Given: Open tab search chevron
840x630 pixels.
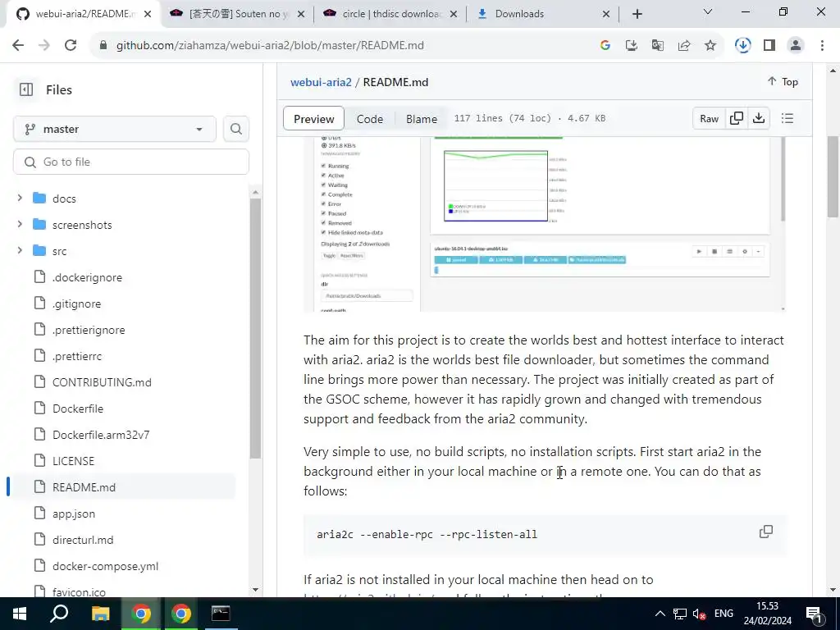Looking at the screenshot, I should click(x=708, y=11).
